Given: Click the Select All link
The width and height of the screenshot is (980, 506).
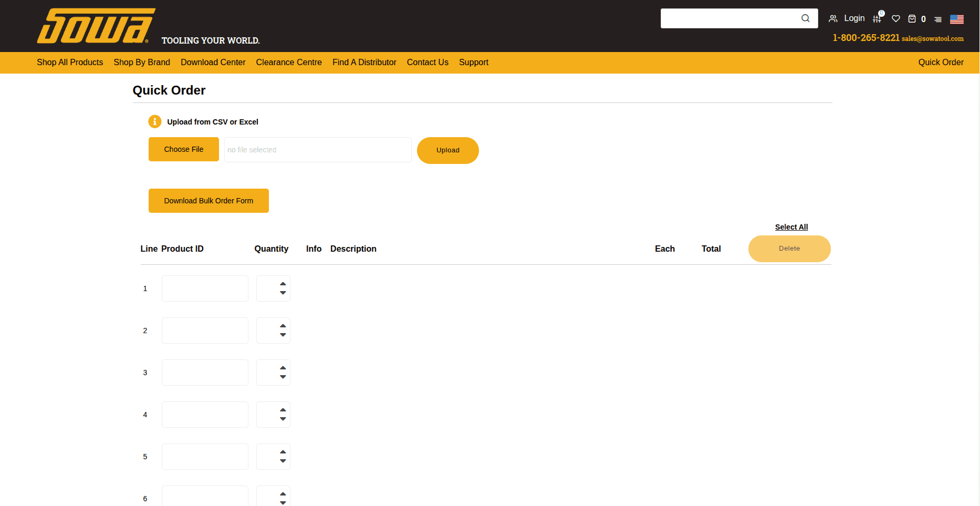Looking at the screenshot, I should pyautogui.click(x=791, y=227).
